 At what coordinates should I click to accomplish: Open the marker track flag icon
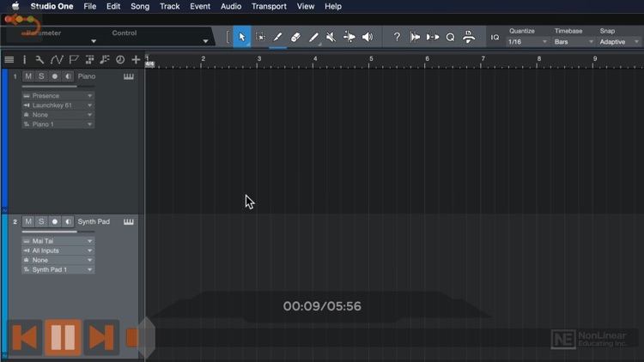tap(74, 59)
